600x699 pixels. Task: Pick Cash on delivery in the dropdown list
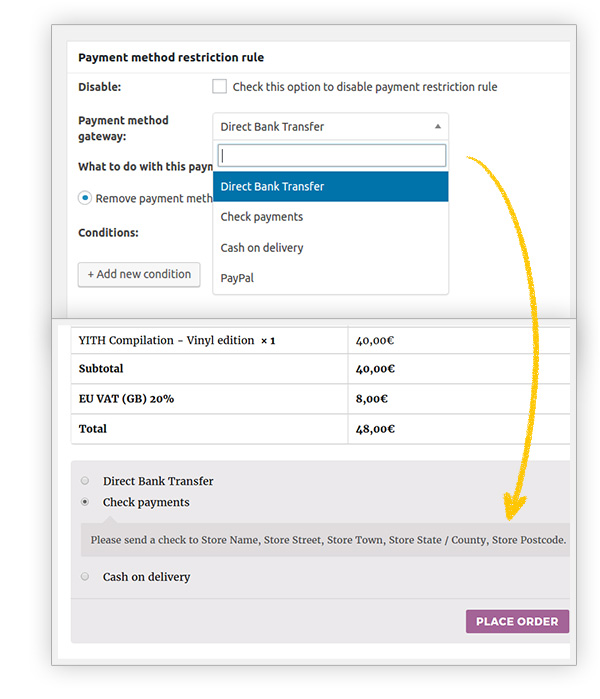[x=262, y=248]
